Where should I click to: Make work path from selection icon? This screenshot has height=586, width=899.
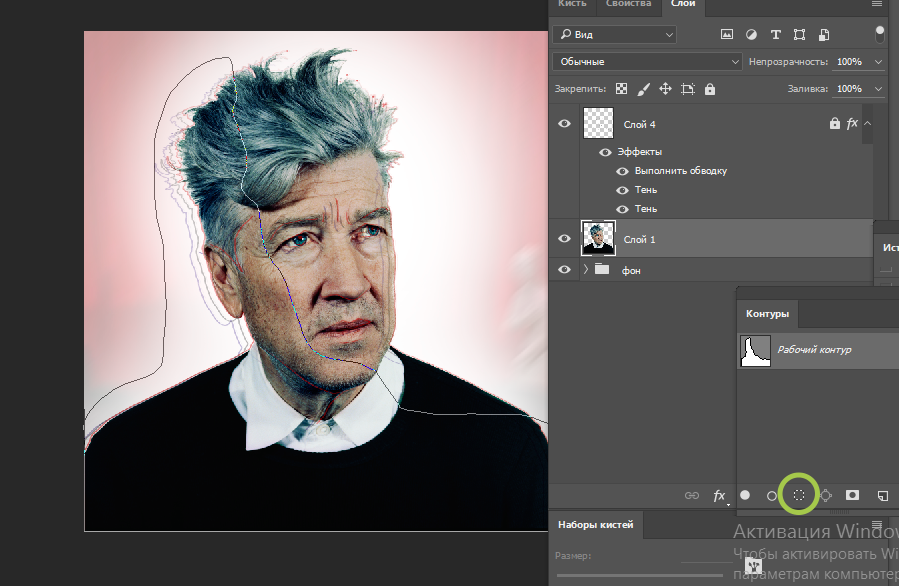point(826,495)
